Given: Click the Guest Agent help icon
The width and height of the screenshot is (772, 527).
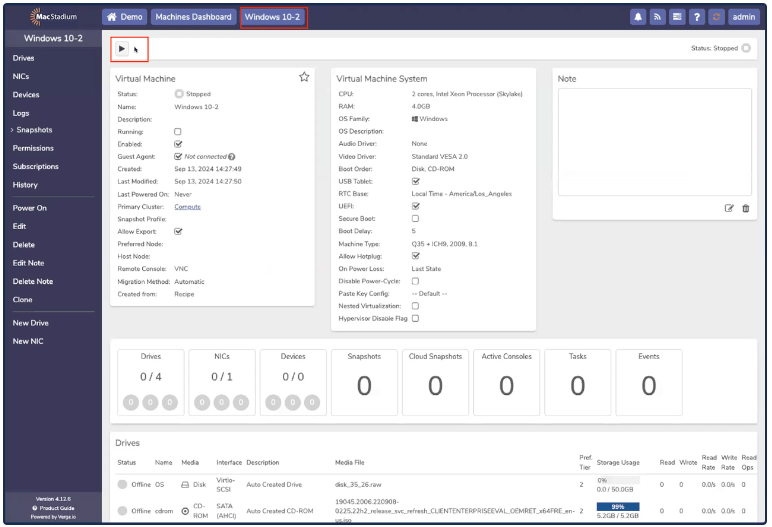Looking at the screenshot, I should 231,157.
